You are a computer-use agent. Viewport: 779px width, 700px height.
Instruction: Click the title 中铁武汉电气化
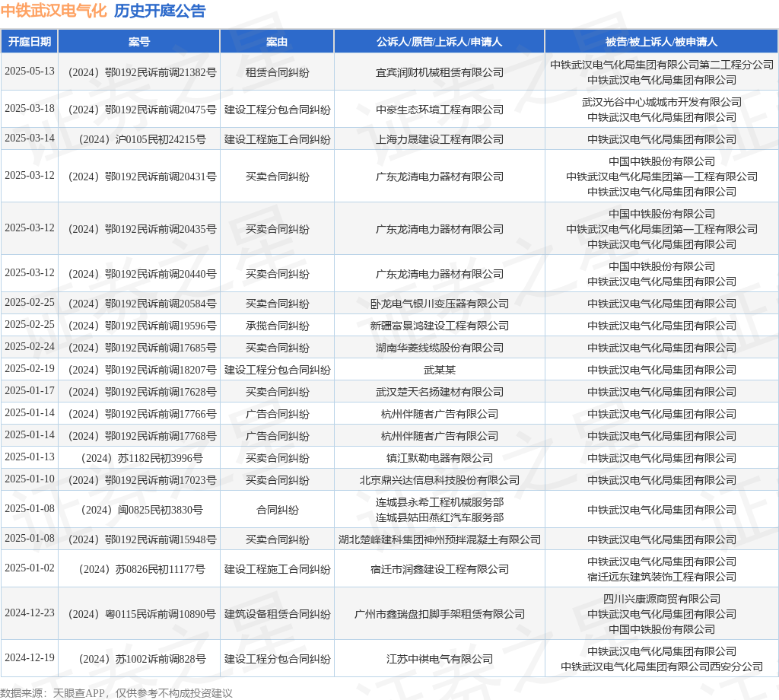point(54,11)
